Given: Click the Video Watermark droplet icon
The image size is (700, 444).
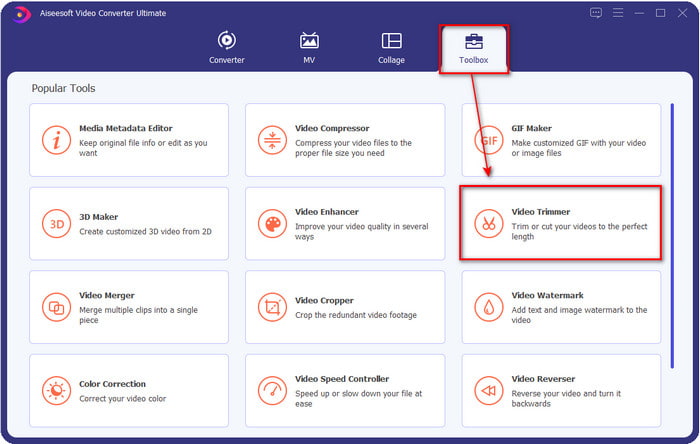Looking at the screenshot, I should pyautogui.click(x=489, y=306).
